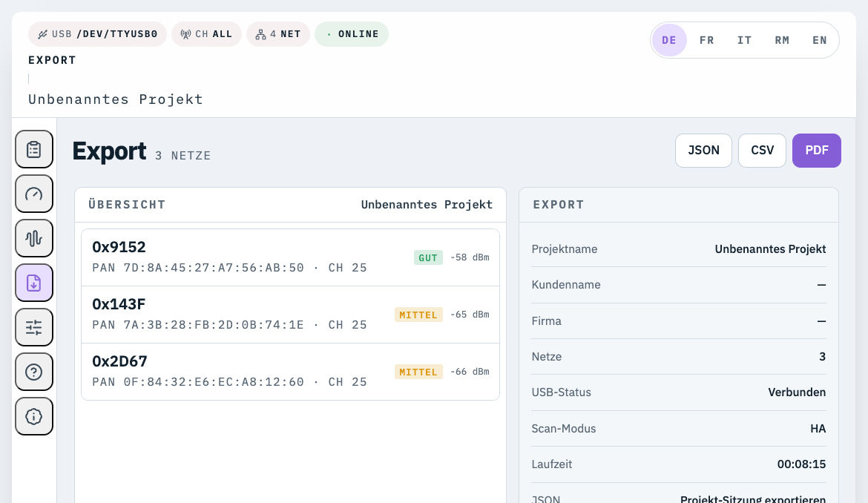The image size is (868, 503).
Task: Expand network 0x143F entry
Action: tap(289, 314)
